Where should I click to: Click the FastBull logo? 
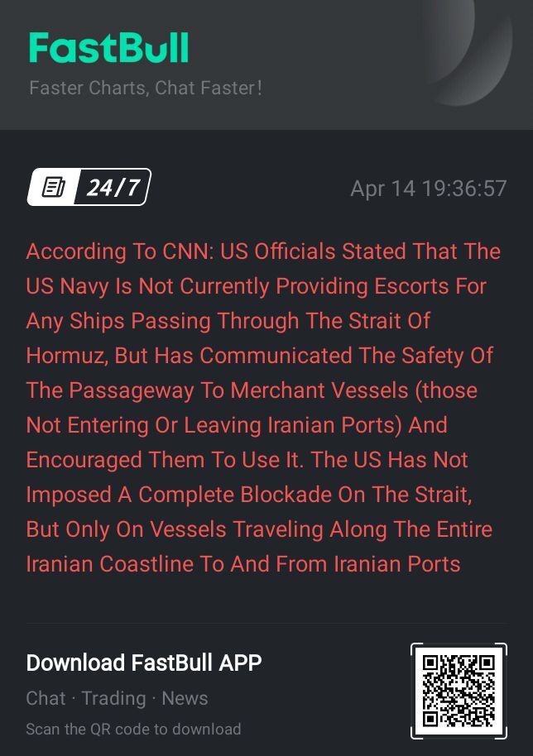tap(108, 48)
